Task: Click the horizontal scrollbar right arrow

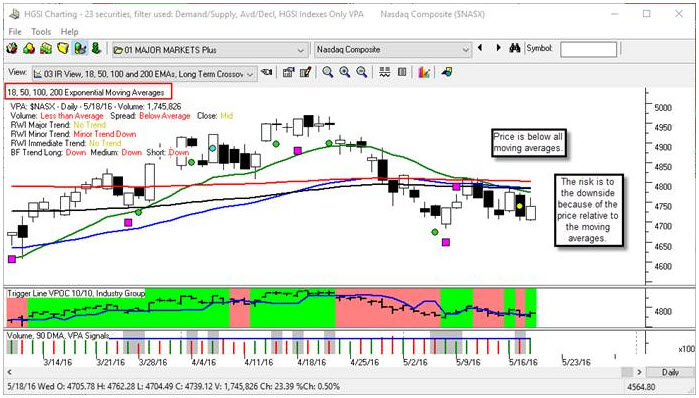Action: click(640, 372)
